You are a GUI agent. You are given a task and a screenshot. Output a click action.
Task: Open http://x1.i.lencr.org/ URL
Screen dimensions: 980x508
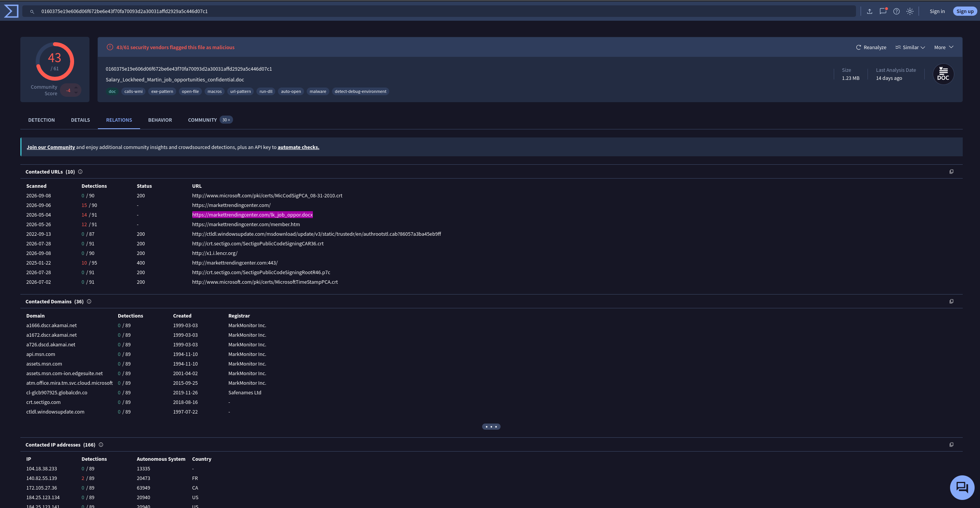tap(215, 253)
